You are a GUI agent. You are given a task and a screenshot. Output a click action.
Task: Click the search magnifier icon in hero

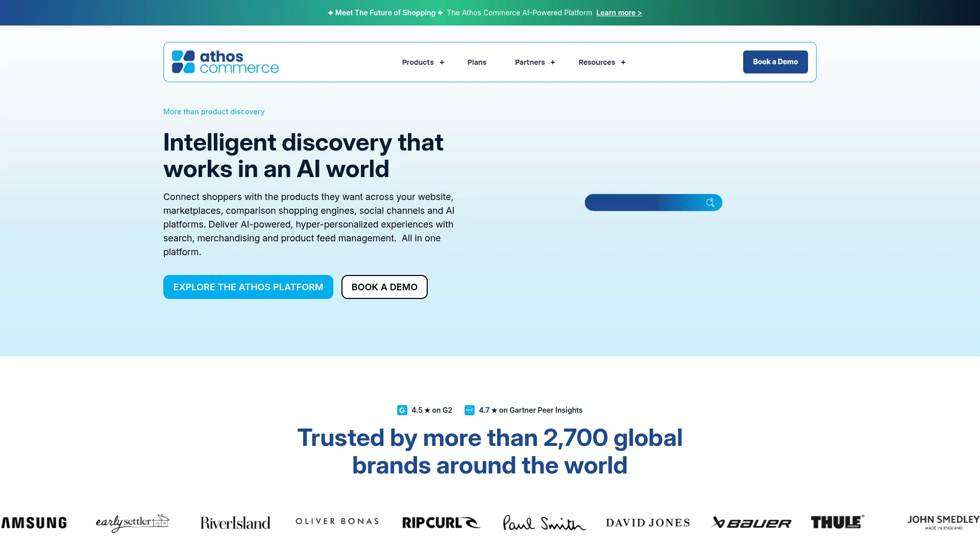coord(710,203)
